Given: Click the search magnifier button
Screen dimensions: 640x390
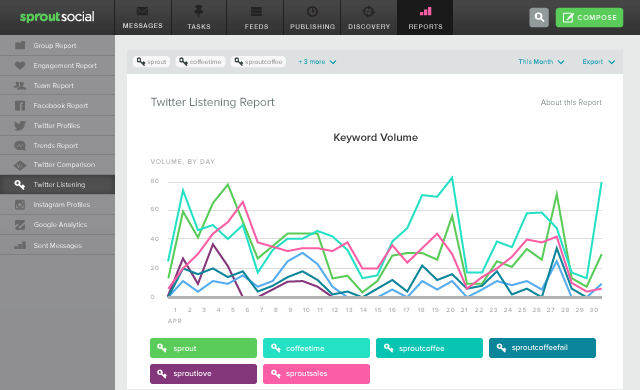Looking at the screenshot, I should [539, 17].
